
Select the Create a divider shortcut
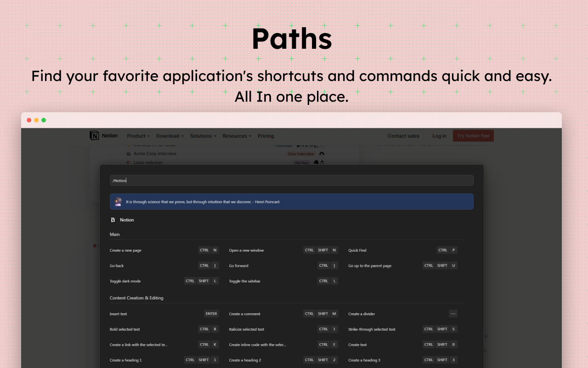pos(403,314)
